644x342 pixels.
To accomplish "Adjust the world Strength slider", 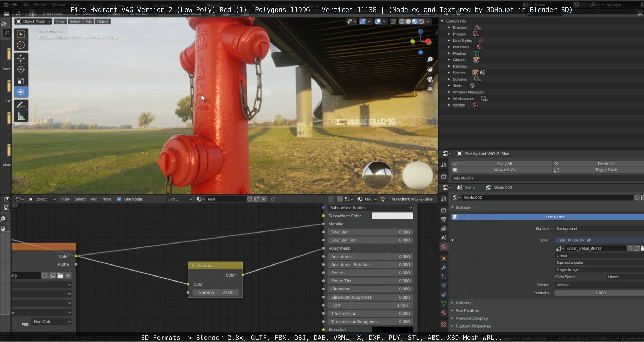I will click(599, 293).
